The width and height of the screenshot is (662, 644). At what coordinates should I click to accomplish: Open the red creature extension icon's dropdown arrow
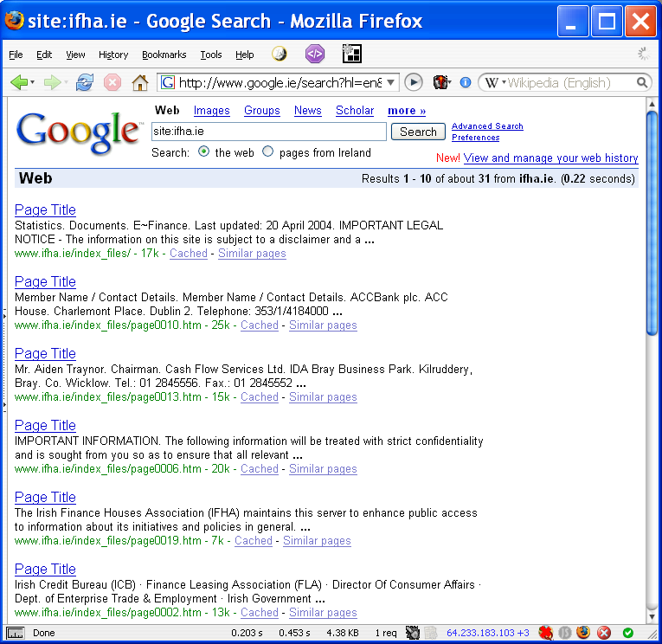tap(450, 82)
